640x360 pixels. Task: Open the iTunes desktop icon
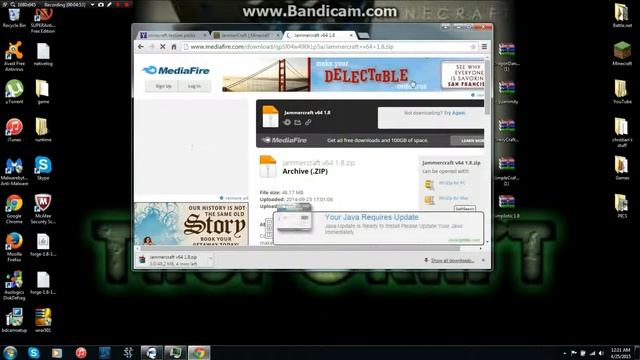pyautogui.click(x=14, y=130)
